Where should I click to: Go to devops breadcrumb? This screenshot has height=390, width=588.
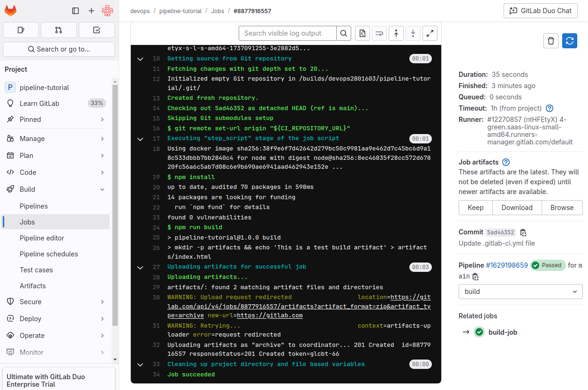pos(140,11)
